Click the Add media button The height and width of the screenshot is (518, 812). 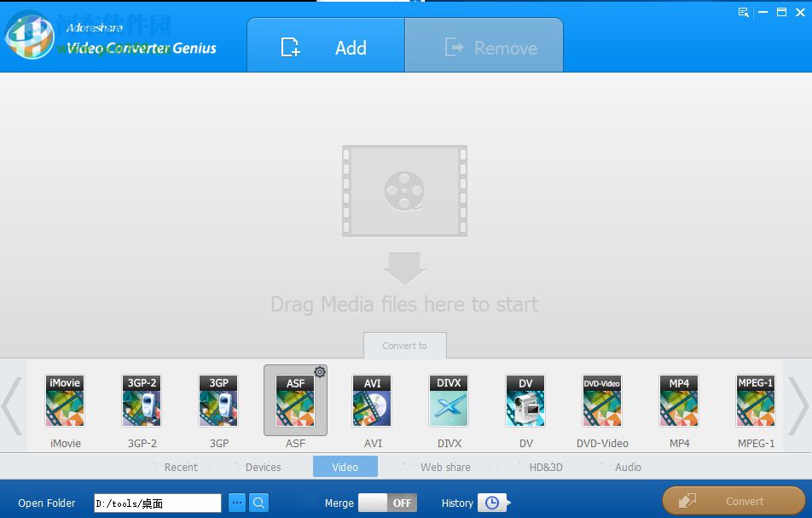point(325,48)
